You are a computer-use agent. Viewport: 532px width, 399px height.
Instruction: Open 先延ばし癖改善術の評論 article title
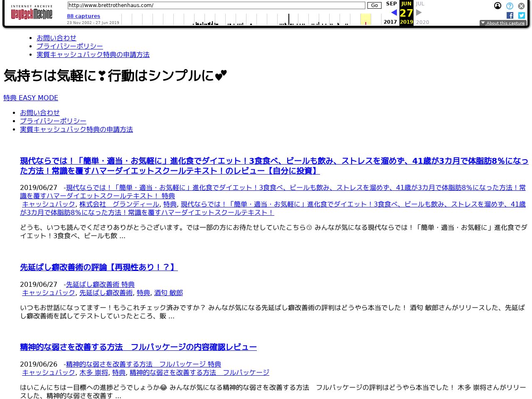[99, 267]
